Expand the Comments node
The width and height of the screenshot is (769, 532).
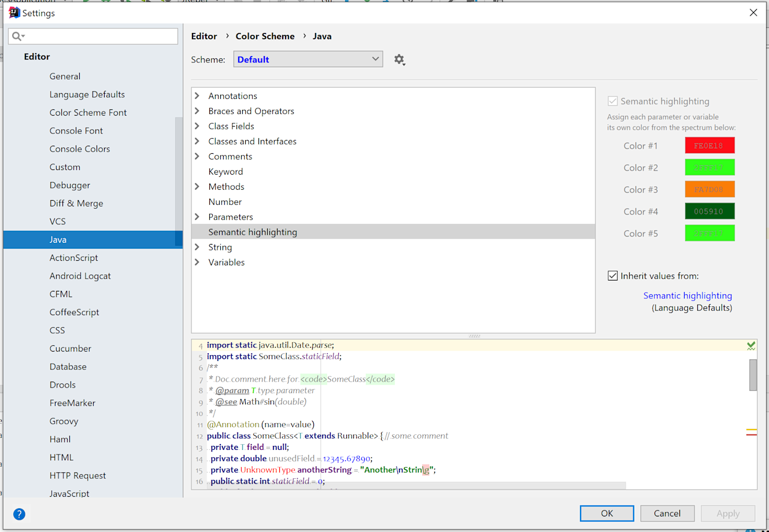pyautogui.click(x=197, y=156)
